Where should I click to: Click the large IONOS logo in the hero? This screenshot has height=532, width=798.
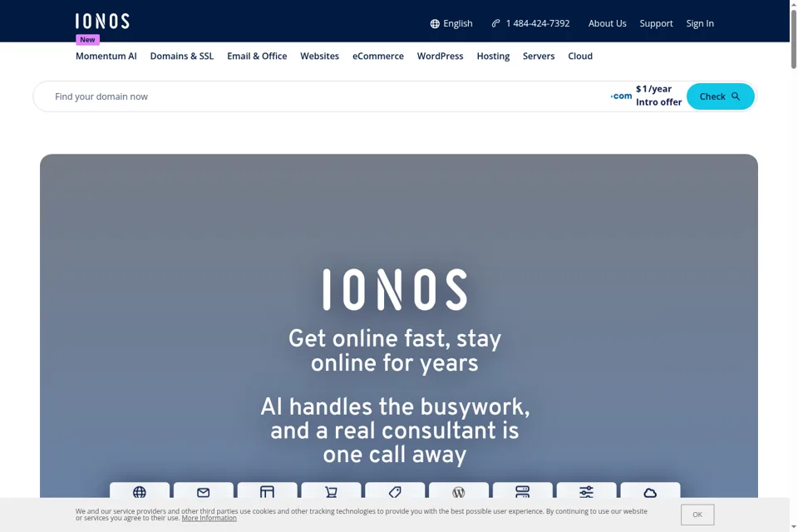coord(395,289)
